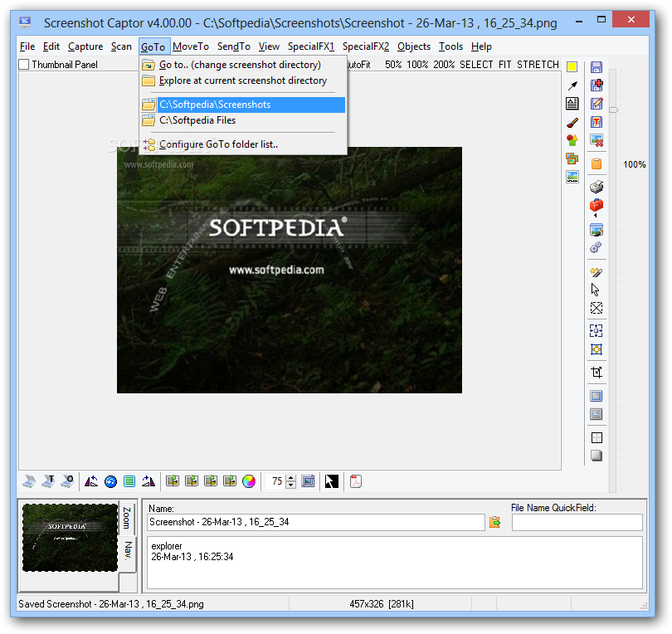The image size is (672, 634).
Task: Expand the red toolbox arrow
Action: pyautogui.click(x=595, y=215)
